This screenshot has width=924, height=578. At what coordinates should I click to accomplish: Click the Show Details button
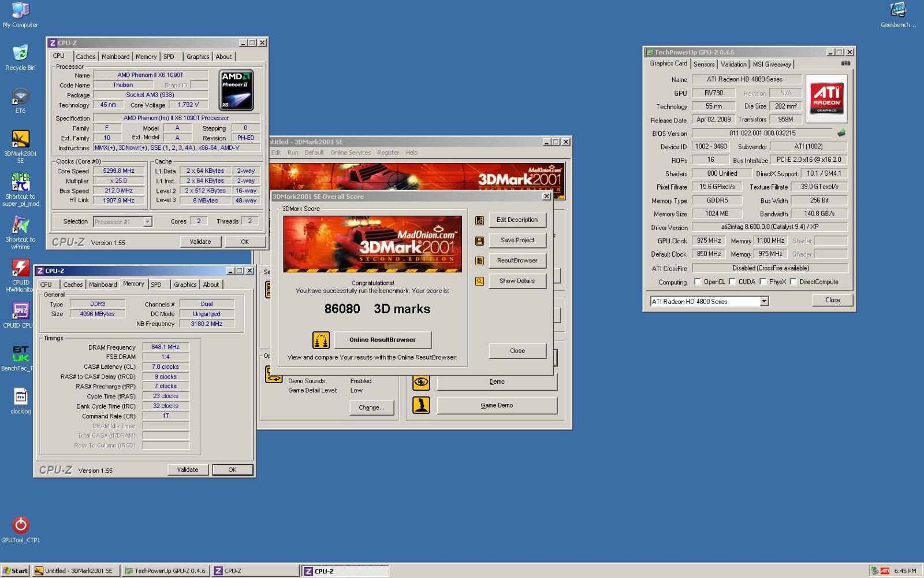pos(517,281)
